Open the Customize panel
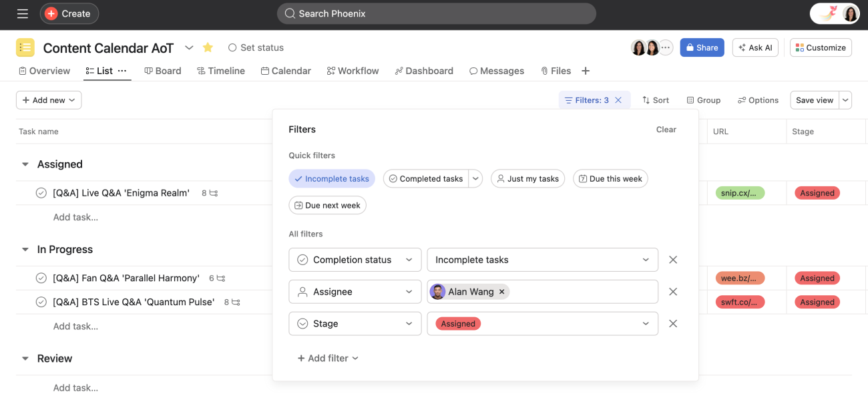The width and height of the screenshot is (868, 402). (820, 47)
